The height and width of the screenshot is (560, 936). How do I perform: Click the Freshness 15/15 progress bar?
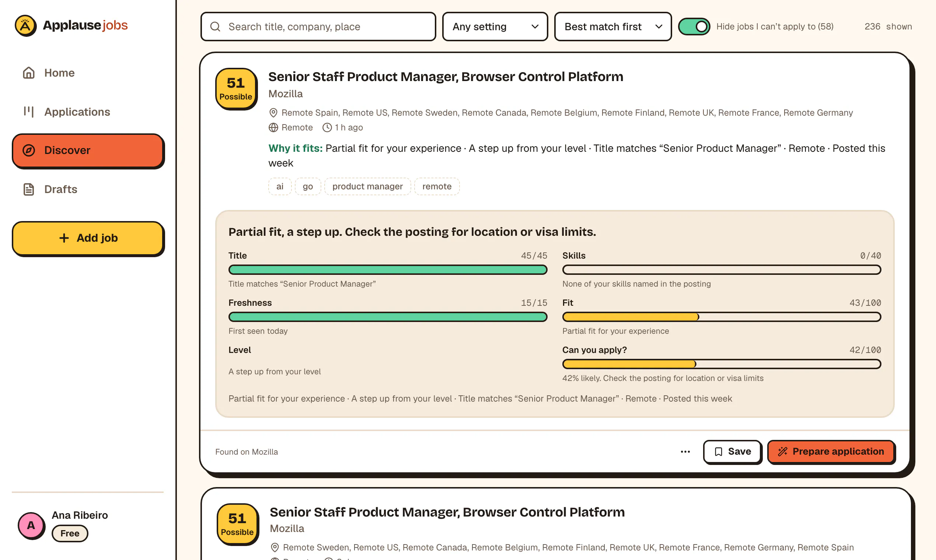(388, 317)
